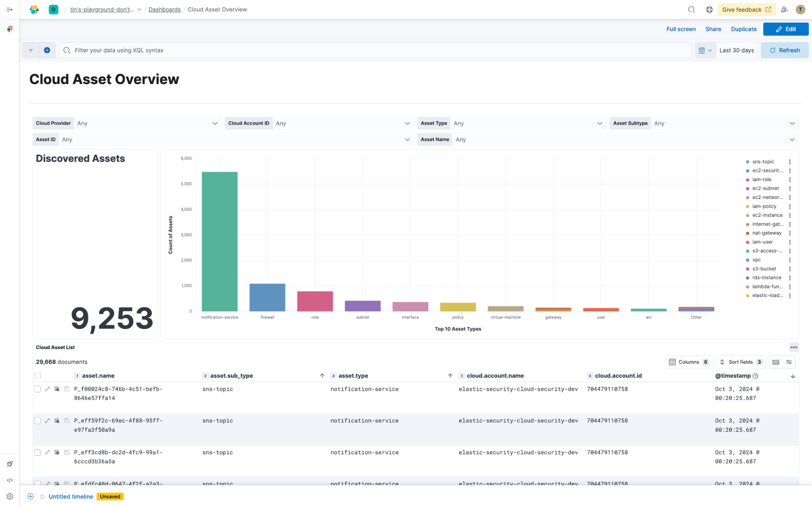This screenshot has width=812, height=508.
Task: Open the Columns selector
Action: coord(689,362)
